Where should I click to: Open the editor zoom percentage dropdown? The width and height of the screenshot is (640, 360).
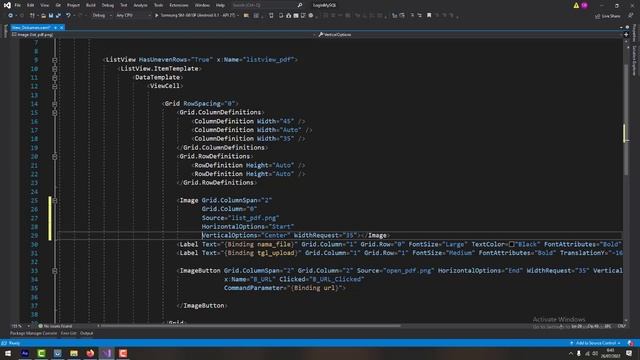pyautogui.click(x=20, y=326)
